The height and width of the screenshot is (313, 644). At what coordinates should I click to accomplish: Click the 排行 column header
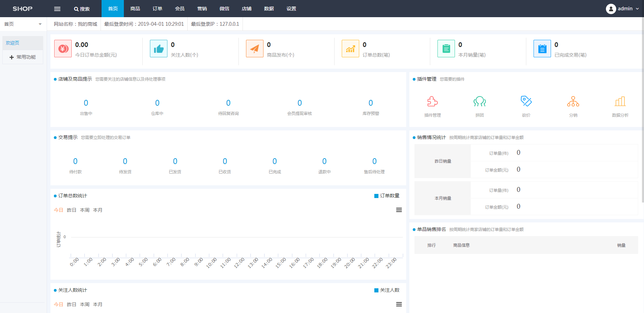pyautogui.click(x=432, y=245)
